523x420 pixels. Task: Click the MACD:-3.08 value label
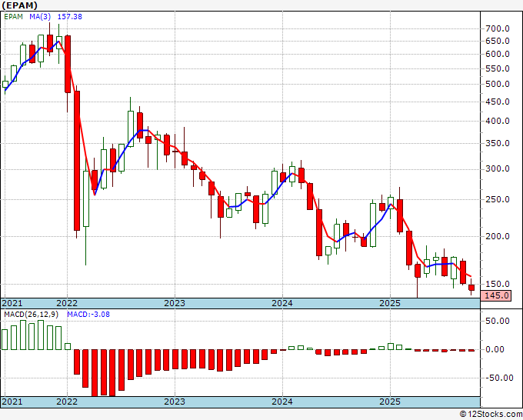coord(88,315)
